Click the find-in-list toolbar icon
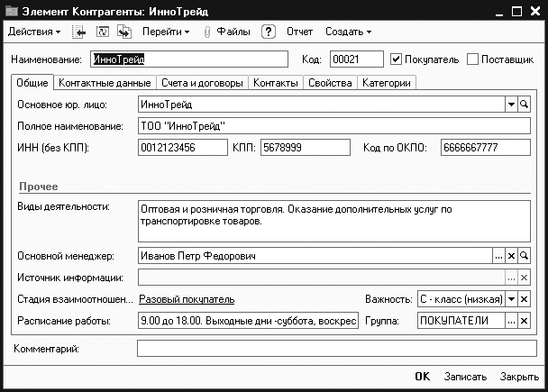The image size is (548, 392). (x=78, y=32)
